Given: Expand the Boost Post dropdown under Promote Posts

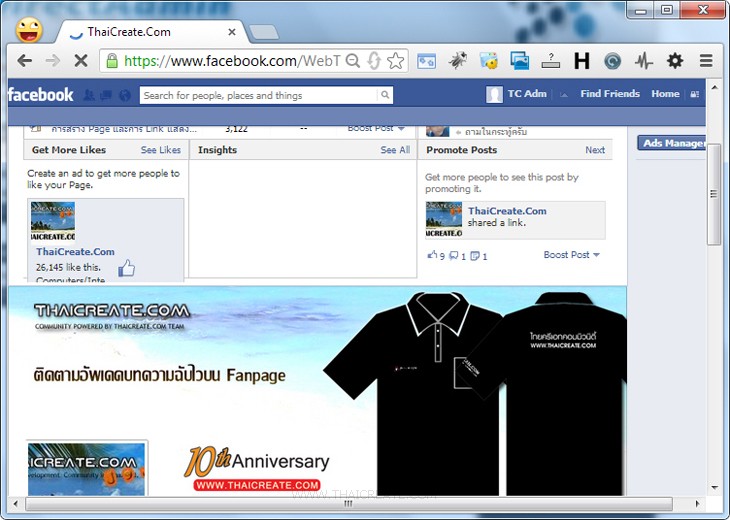Looking at the screenshot, I should 572,255.
